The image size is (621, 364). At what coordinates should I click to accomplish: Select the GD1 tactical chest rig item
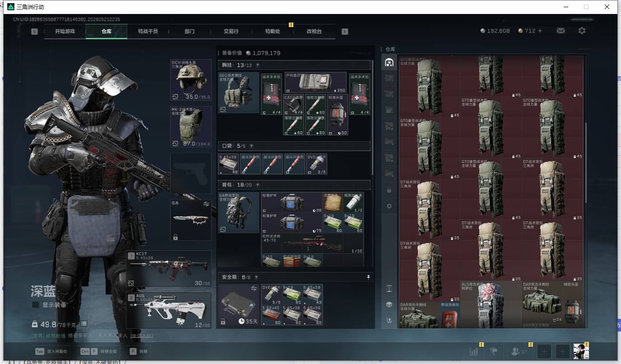(x=239, y=93)
